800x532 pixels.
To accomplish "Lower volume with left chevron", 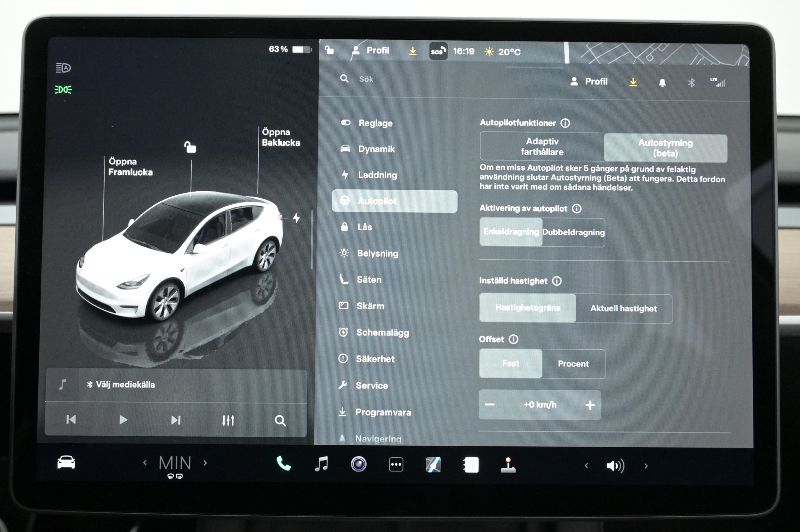I will [x=586, y=466].
